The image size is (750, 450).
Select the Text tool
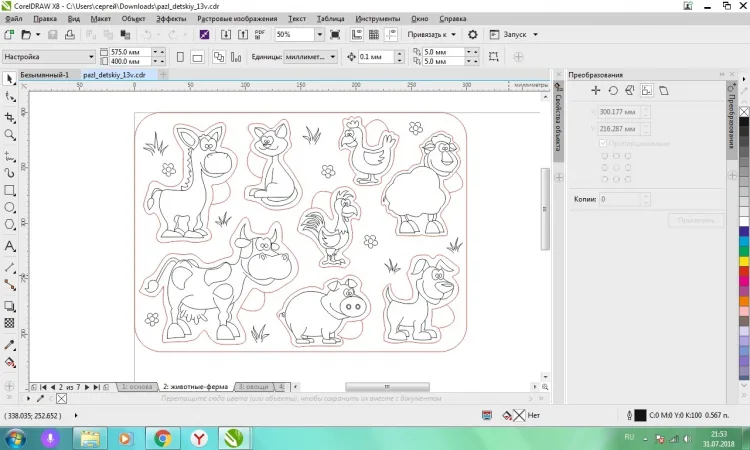click(10, 246)
